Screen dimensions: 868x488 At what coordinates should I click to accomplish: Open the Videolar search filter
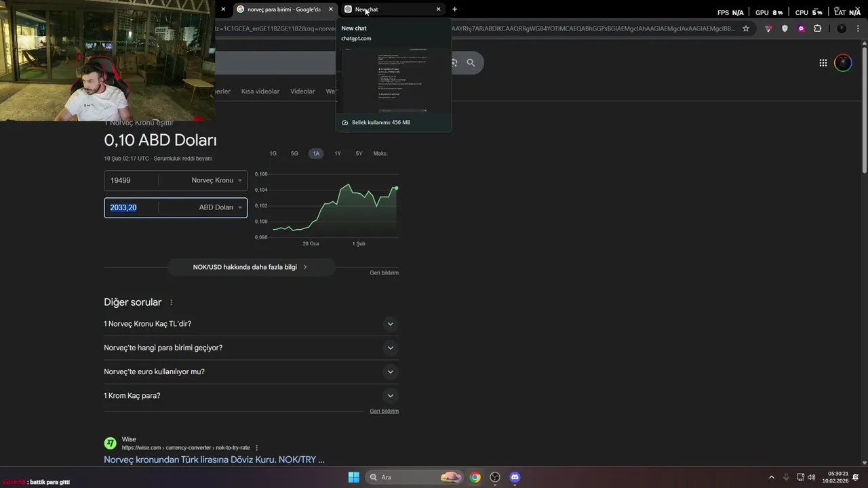click(302, 91)
